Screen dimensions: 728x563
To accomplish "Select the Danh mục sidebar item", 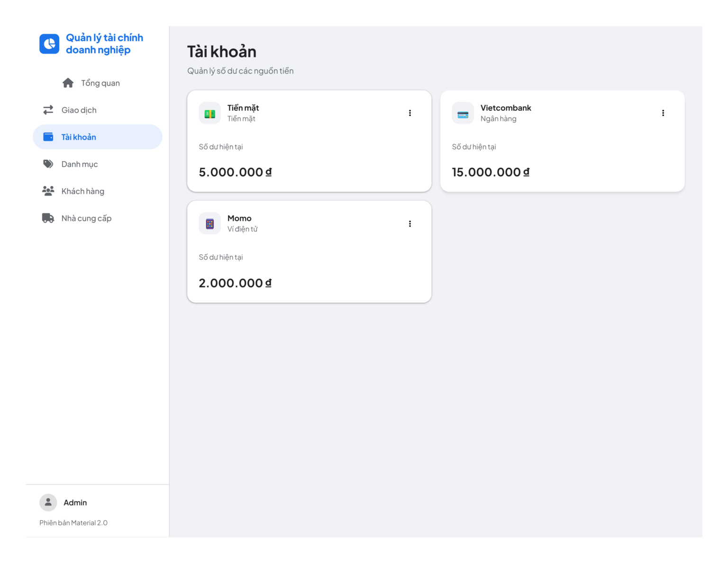I will [x=98, y=164].
